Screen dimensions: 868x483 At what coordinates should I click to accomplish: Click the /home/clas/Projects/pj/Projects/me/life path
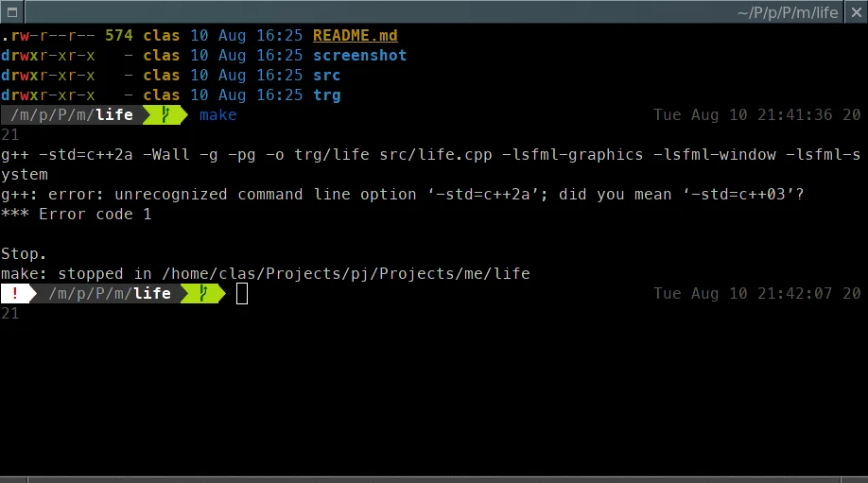tap(345, 274)
